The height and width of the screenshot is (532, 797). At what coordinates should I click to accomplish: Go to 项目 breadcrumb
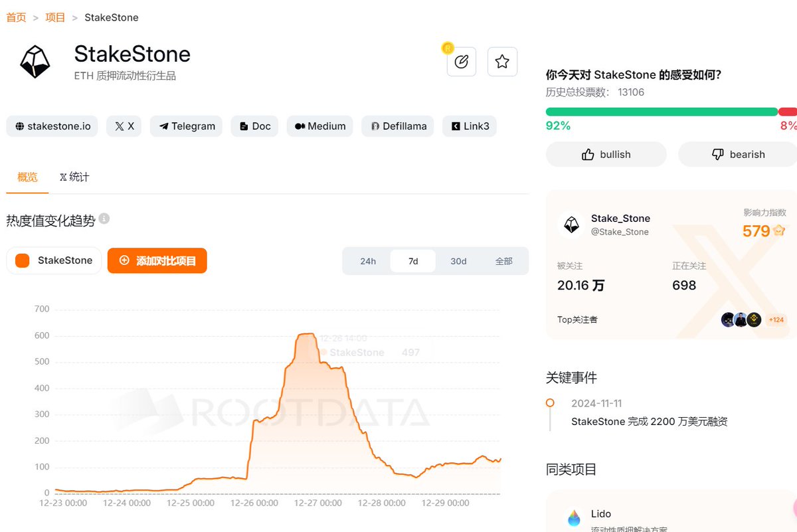point(55,17)
